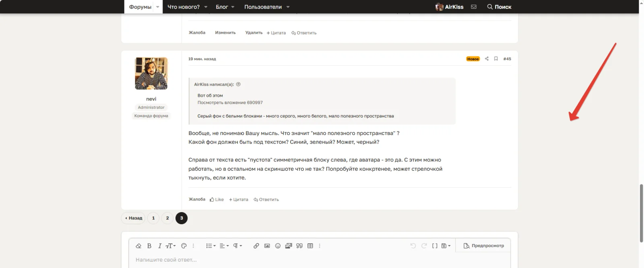Open nevi's avatar image

(151, 74)
